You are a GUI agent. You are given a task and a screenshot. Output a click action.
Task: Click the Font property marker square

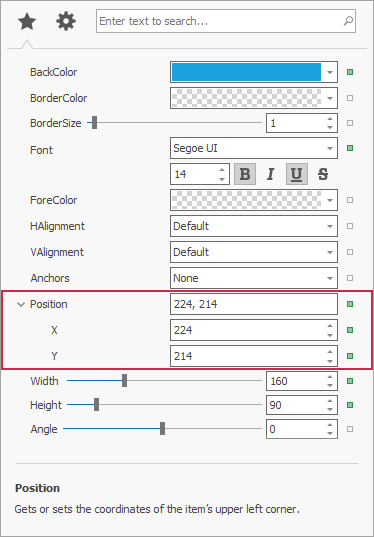click(350, 148)
